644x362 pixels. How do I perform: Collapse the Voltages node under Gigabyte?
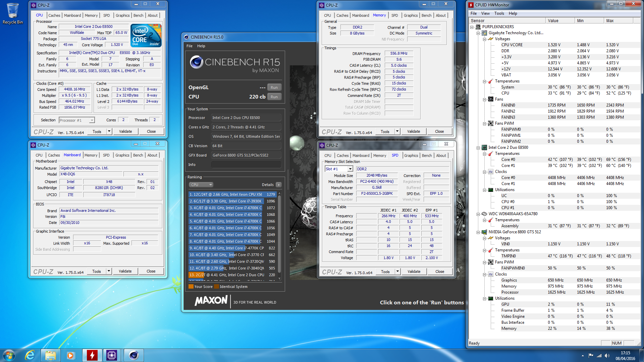484,39
